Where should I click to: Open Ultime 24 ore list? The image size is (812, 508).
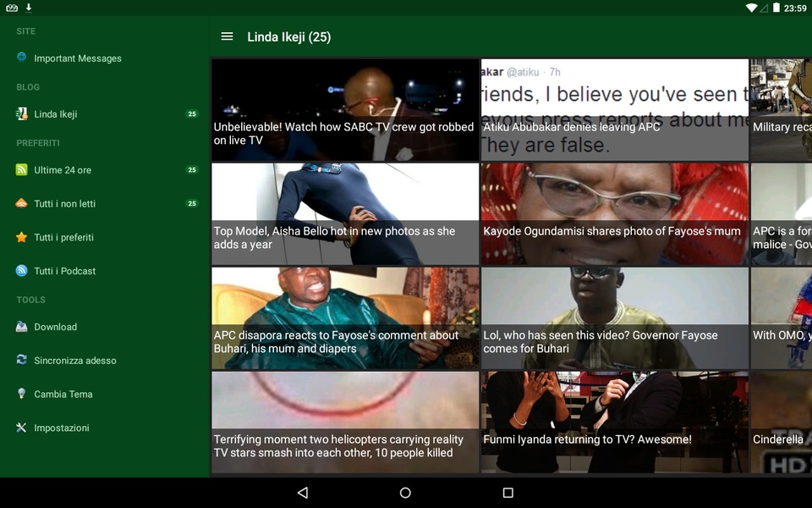click(105, 170)
